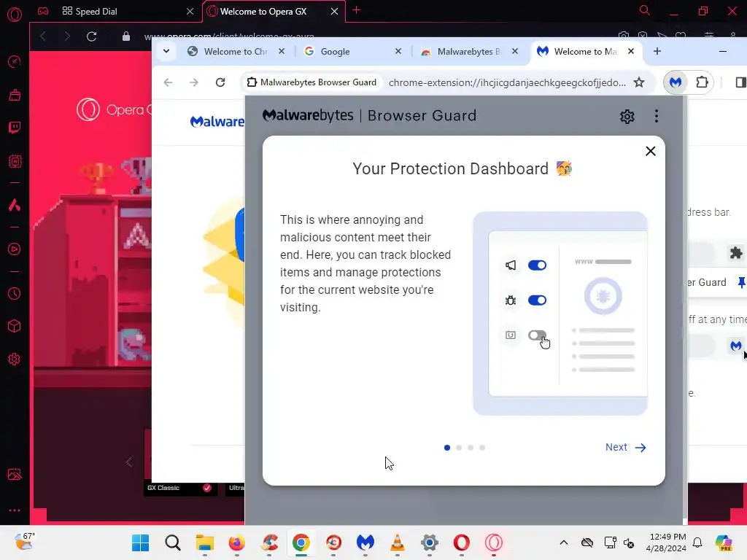Open clock and date 12:49 PM
The height and width of the screenshot is (560, 747).
click(x=666, y=542)
